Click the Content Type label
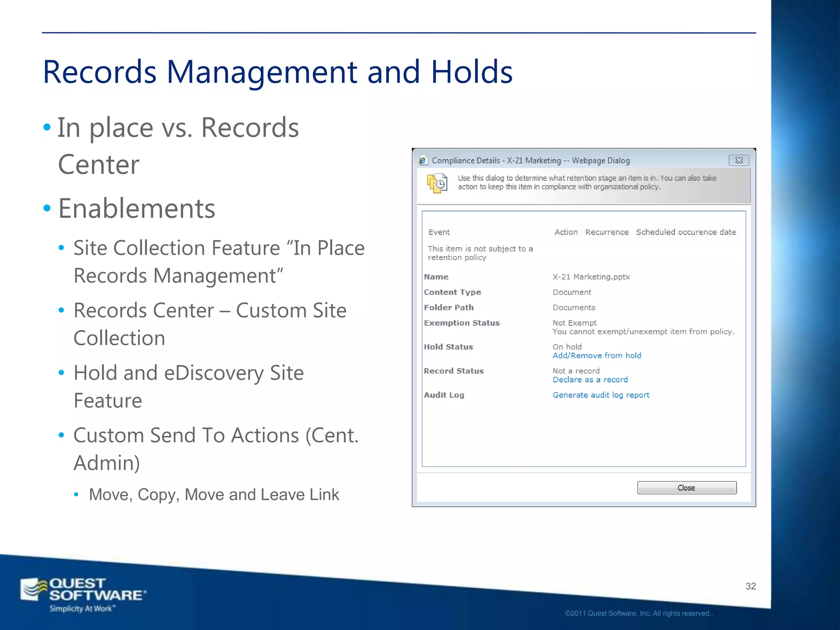The image size is (840, 630). click(x=452, y=292)
